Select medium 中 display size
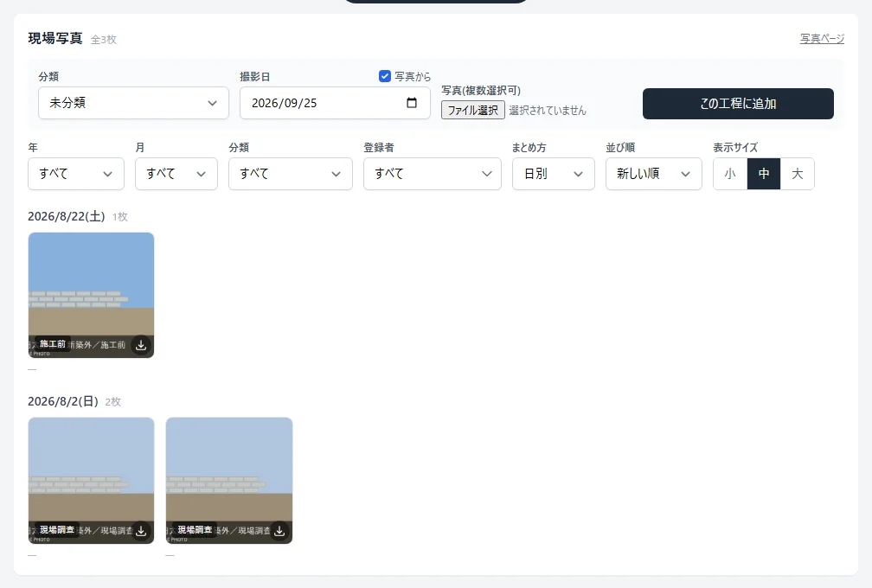The width and height of the screenshot is (872, 588). coord(764,174)
